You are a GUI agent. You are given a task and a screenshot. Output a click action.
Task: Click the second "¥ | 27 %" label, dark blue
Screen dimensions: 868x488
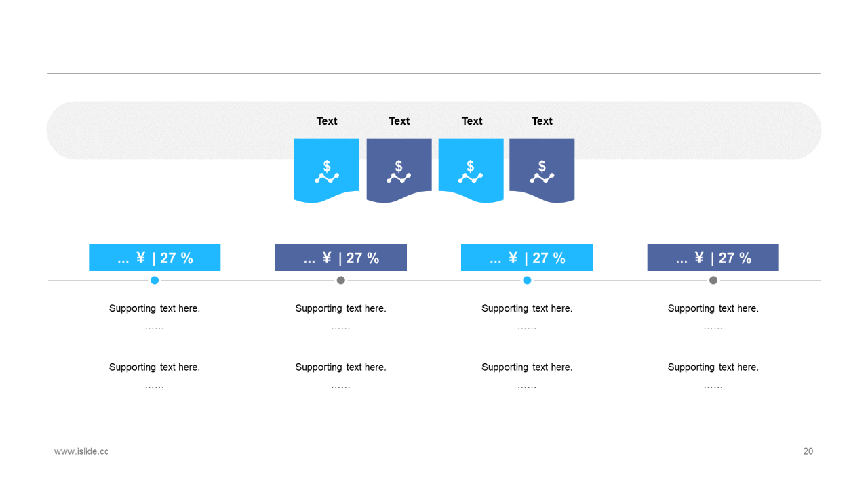click(x=341, y=258)
